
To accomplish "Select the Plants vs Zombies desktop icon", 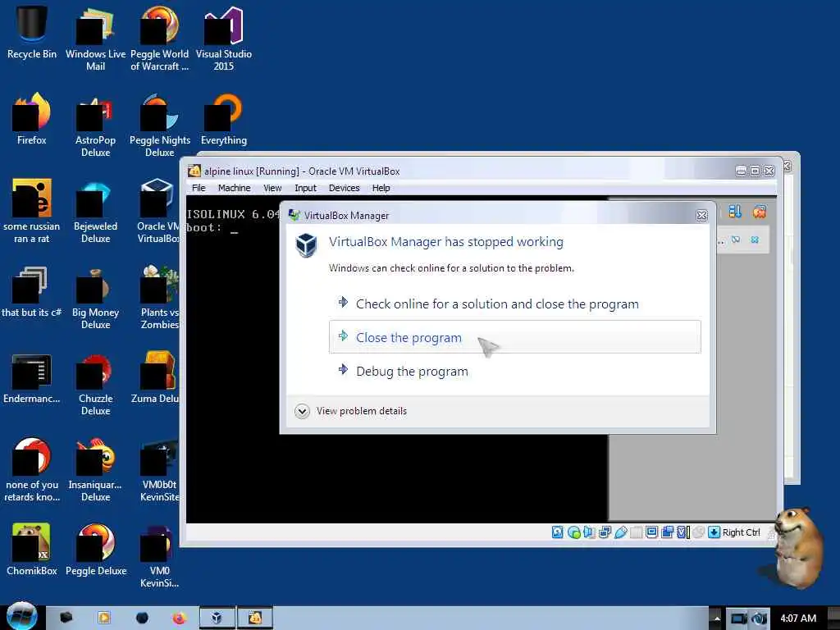I will click(x=159, y=297).
